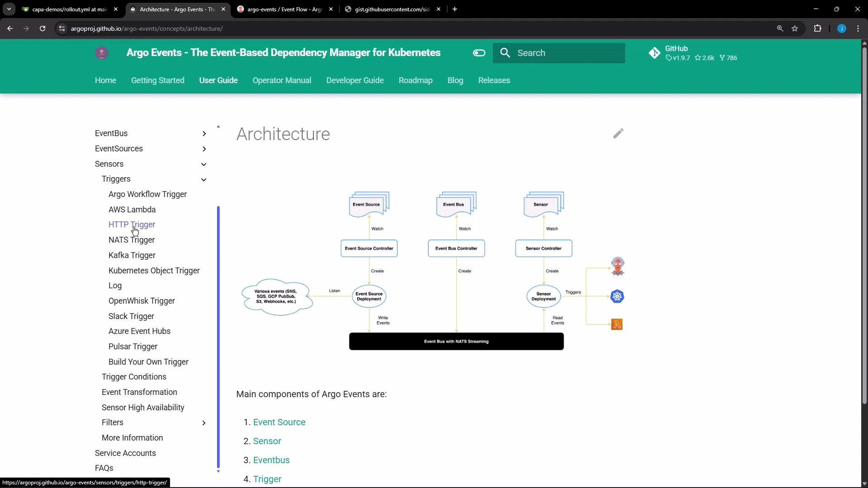Open Slack Trigger in sidebar
Image resolution: width=868 pixels, height=488 pixels.
[x=131, y=316]
